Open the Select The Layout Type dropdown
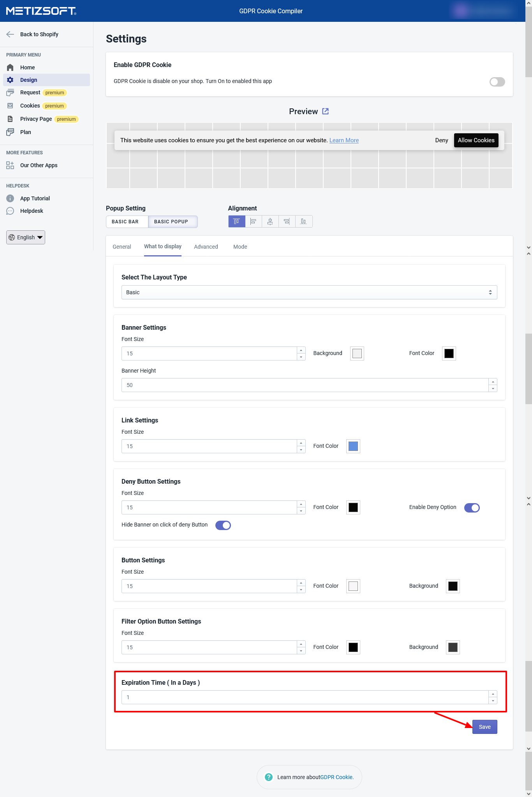The width and height of the screenshot is (532, 797). tap(309, 292)
